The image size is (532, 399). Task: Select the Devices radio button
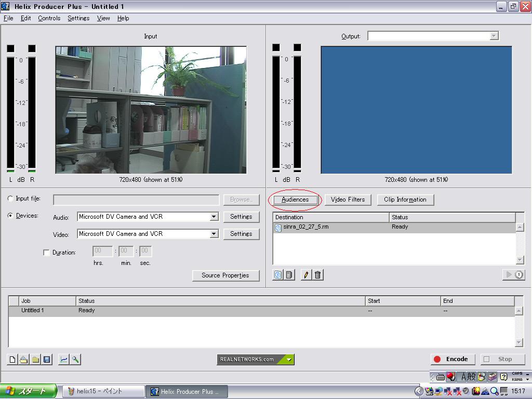point(10,216)
